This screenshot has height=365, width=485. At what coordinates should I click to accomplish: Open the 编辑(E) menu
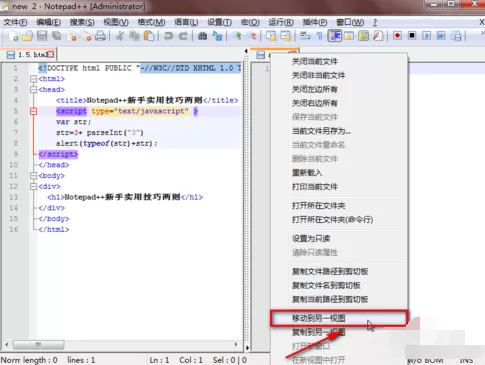coord(48,22)
